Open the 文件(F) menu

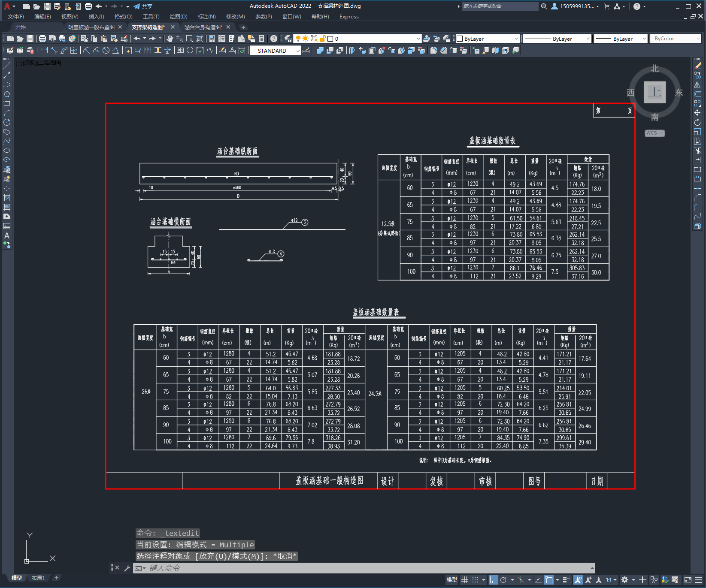click(16, 17)
